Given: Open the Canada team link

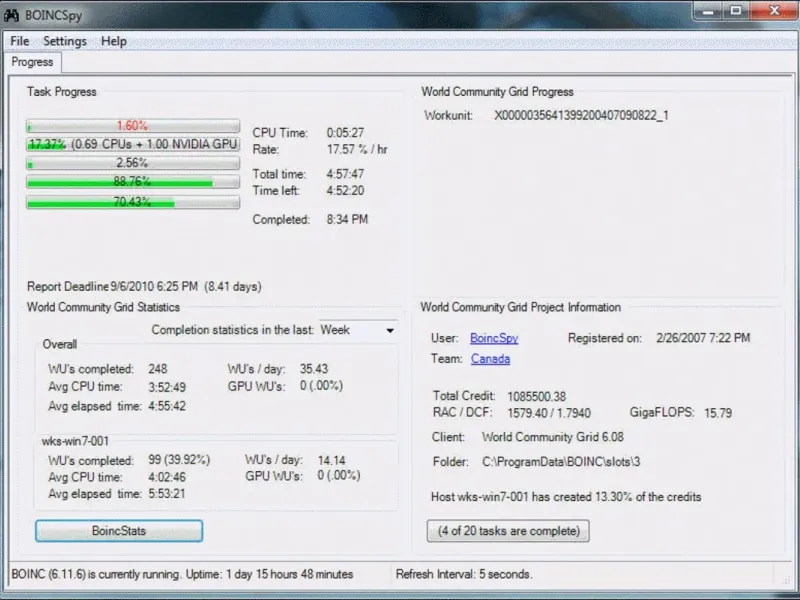Looking at the screenshot, I should [x=490, y=359].
